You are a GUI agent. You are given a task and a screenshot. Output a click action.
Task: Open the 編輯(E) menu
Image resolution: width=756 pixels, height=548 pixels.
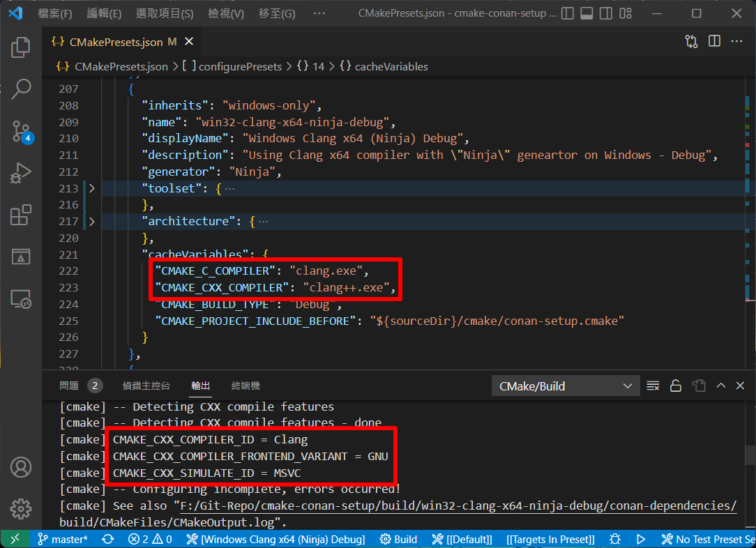tap(104, 13)
